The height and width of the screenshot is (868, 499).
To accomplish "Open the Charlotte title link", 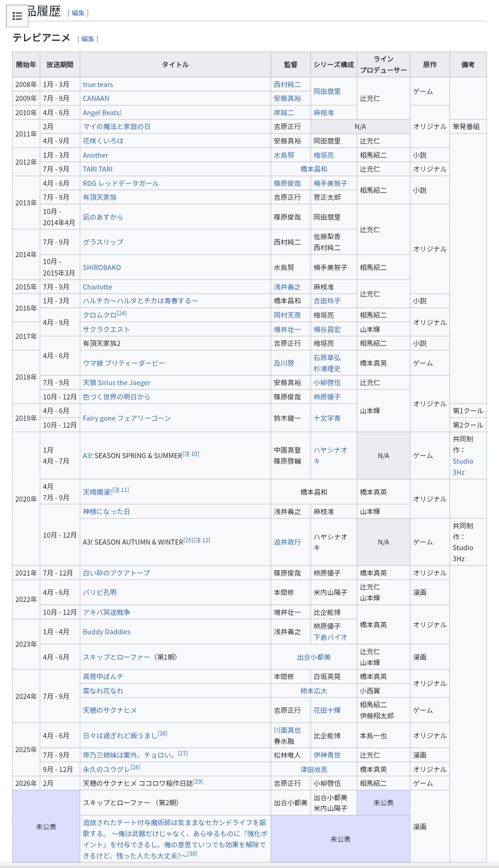I will [x=97, y=287].
